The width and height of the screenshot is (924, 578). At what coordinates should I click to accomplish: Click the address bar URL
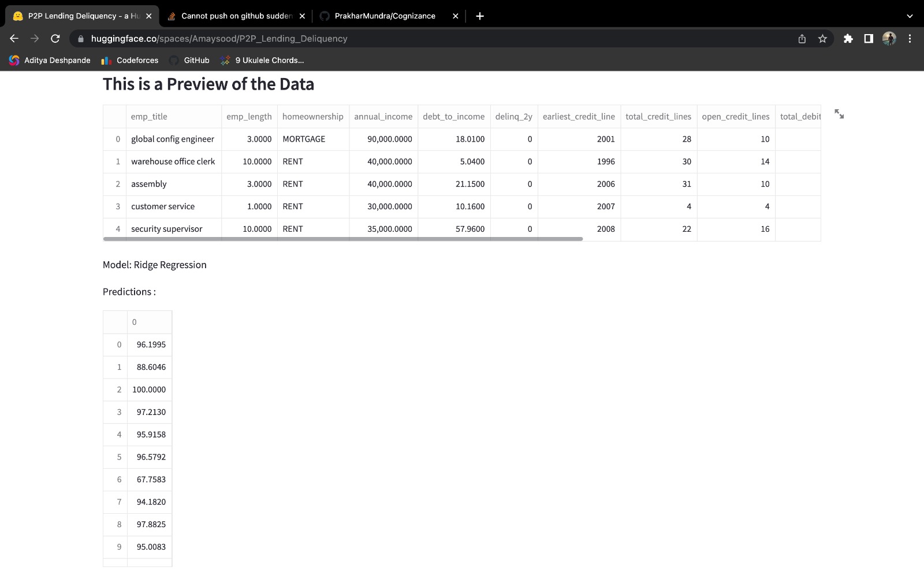[x=219, y=39]
